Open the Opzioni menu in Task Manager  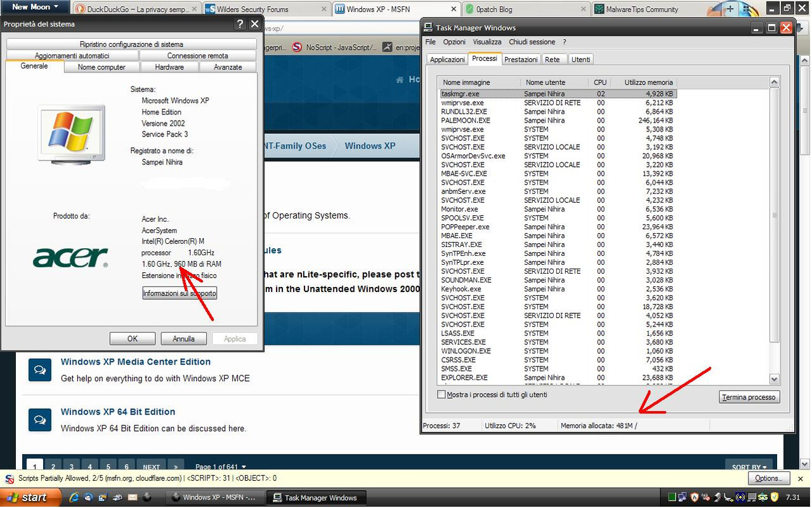click(x=454, y=42)
